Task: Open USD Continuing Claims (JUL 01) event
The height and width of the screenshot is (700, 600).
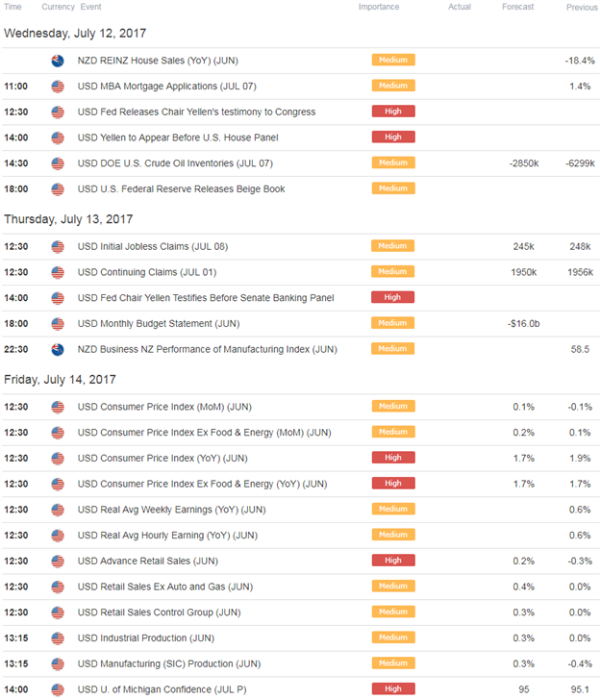Action: pyautogui.click(x=147, y=272)
